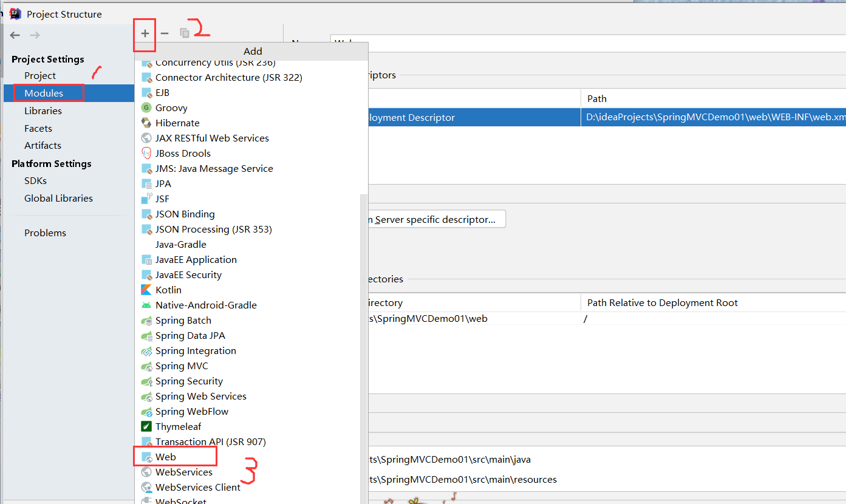This screenshot has width=846, height=504.
Task: Click the Remove (−) toolbar icon
Action: (165, 33)
